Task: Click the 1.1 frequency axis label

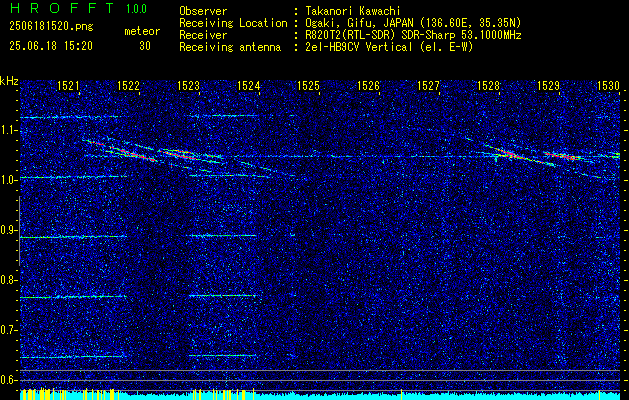Action: click(x=8, y=130)
